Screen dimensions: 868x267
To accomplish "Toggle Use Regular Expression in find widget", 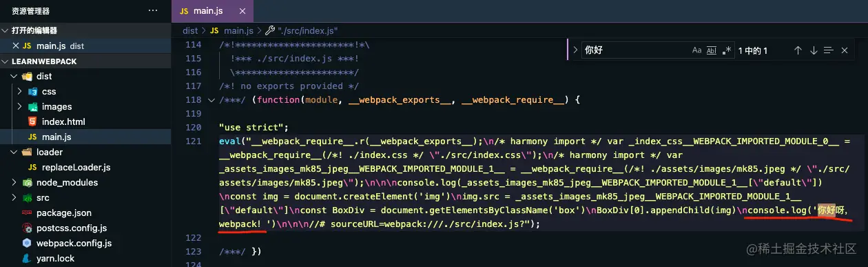I will pos(727,50).
